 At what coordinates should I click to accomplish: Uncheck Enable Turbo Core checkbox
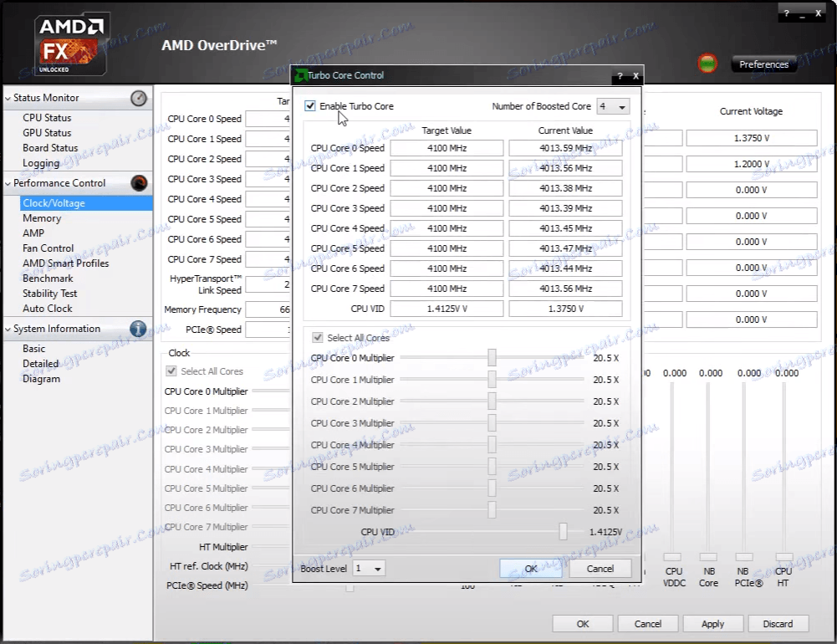[310, 105]
